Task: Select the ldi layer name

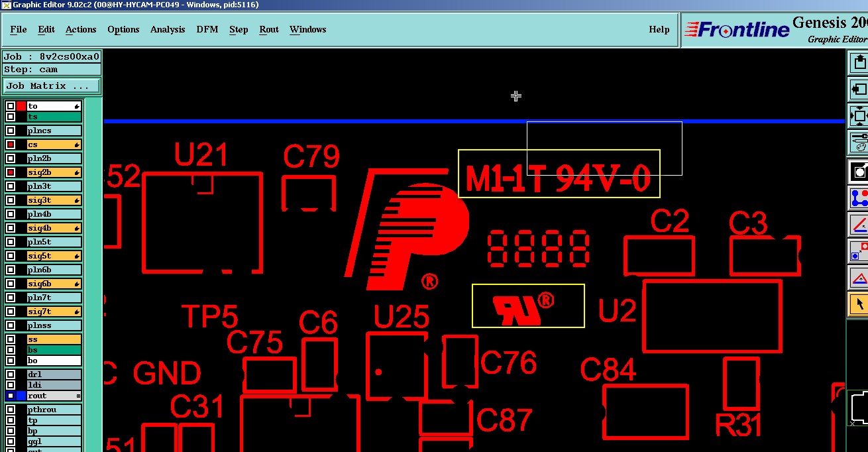Action: [x=54, y=385]
